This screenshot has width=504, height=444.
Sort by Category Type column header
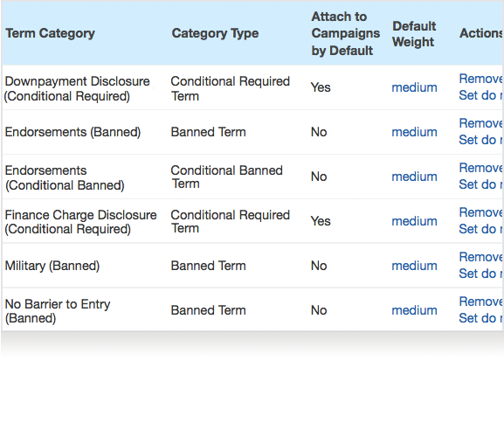(x=215, y=33)
